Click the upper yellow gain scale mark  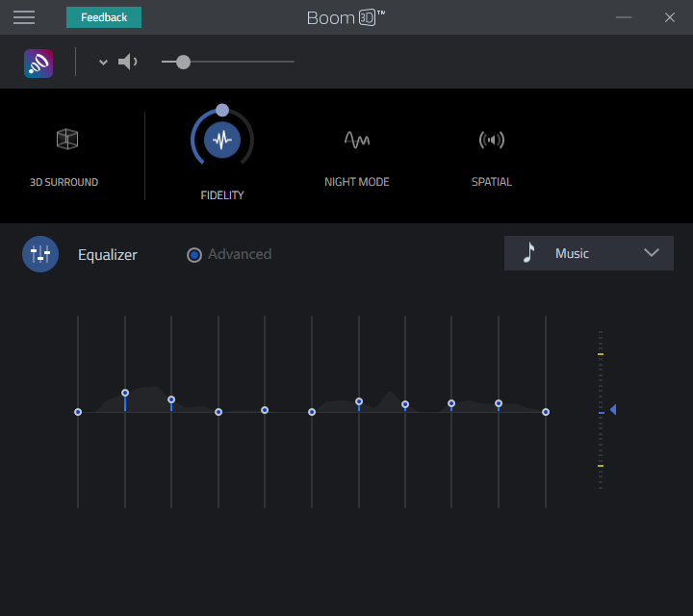coord(601,354)
